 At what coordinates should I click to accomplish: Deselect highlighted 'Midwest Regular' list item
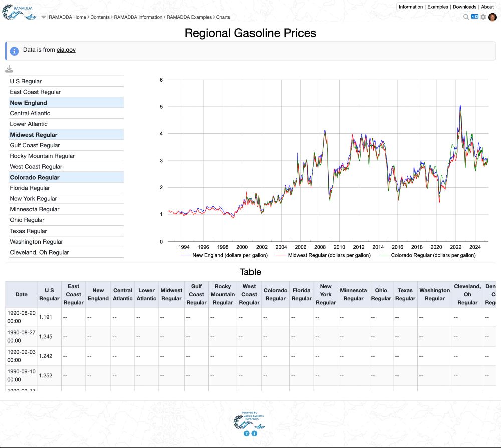tap(67, 134)
